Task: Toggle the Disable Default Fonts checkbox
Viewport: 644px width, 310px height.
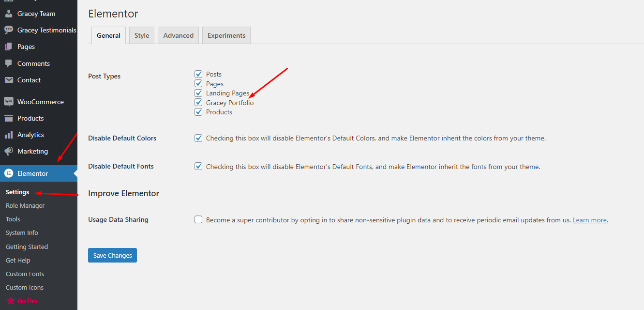Action: pos(198,166)
